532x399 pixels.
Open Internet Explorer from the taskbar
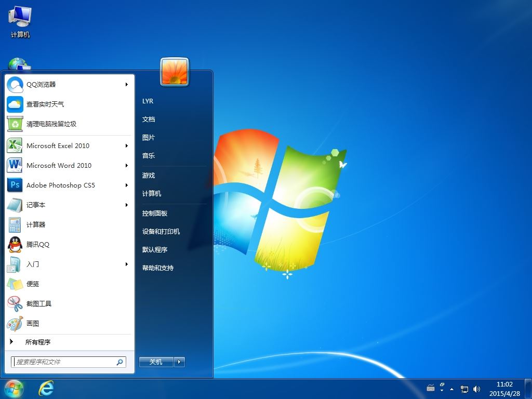(46, 388)
